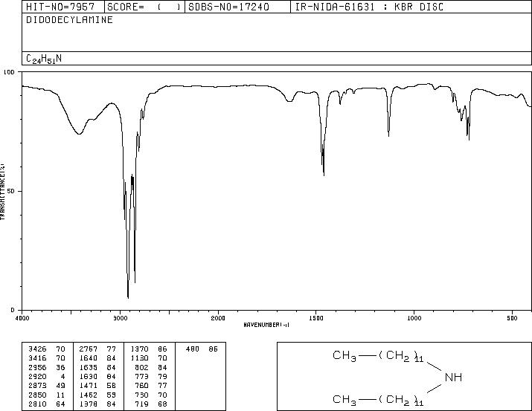Select the 2850 entry in the peak table
The height and width of the screenshot is (411, 532).
point(37,395)
